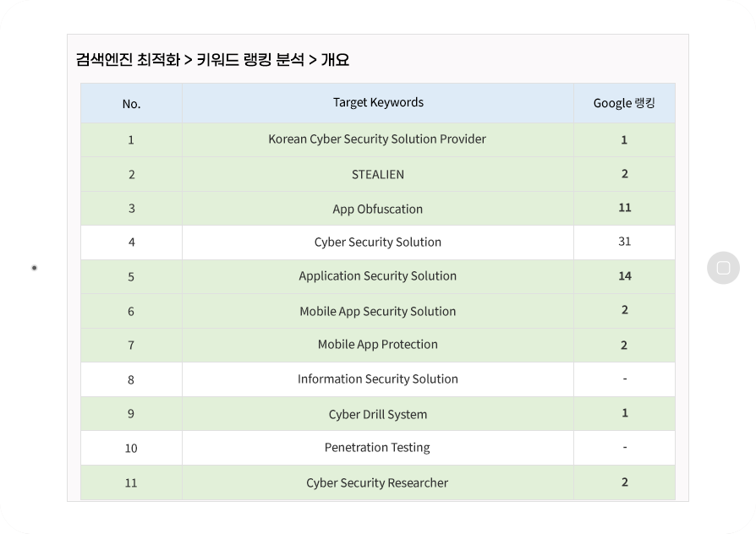Screen dimensions: 756x534
Task: Click the "Mobile App Security Solution" keyword
Action: pos(377,311)
